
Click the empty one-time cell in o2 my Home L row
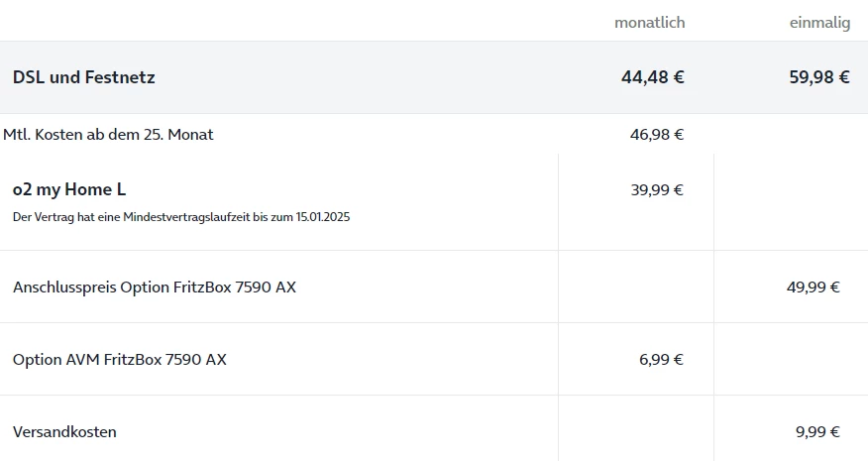pyautogui.click(x=790, y=201)
